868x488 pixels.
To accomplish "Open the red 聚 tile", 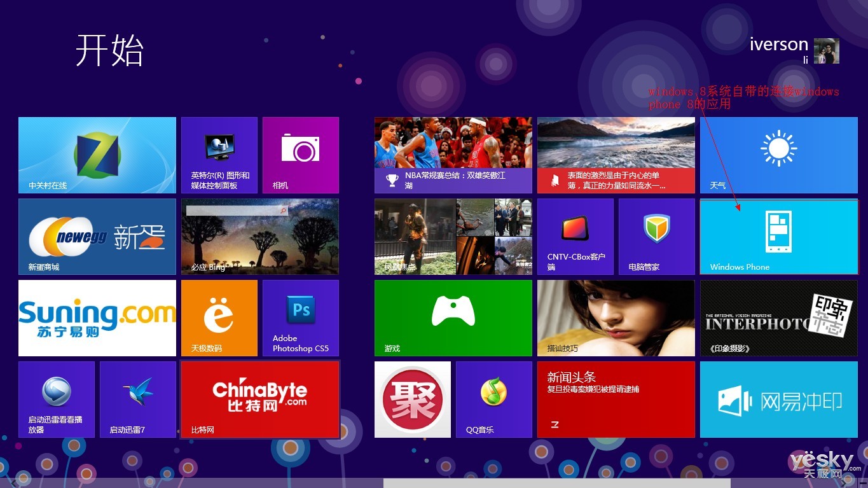I will coord(413,400).
